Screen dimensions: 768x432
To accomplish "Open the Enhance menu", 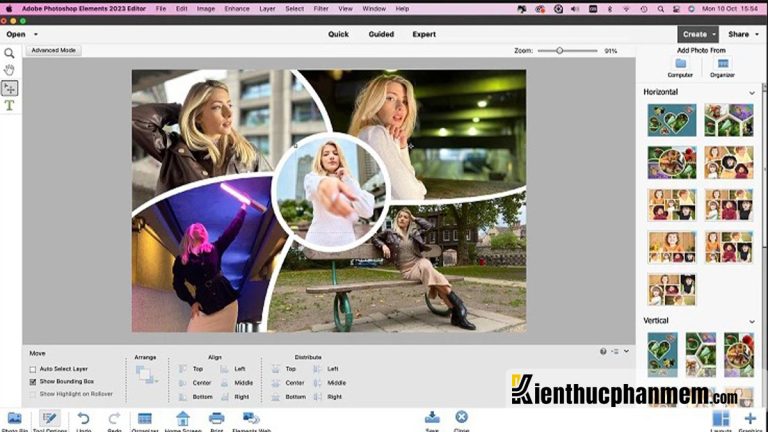I will pos(237,8).
